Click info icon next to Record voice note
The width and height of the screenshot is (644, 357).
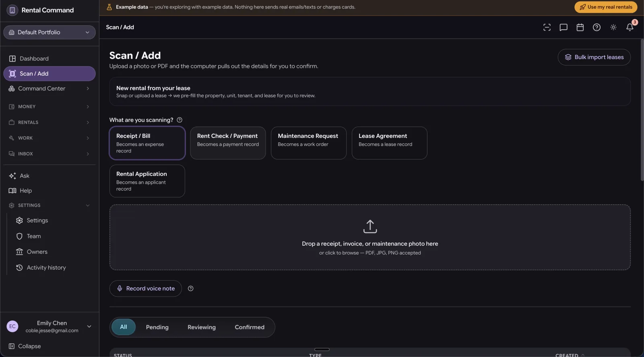[191, 288]
